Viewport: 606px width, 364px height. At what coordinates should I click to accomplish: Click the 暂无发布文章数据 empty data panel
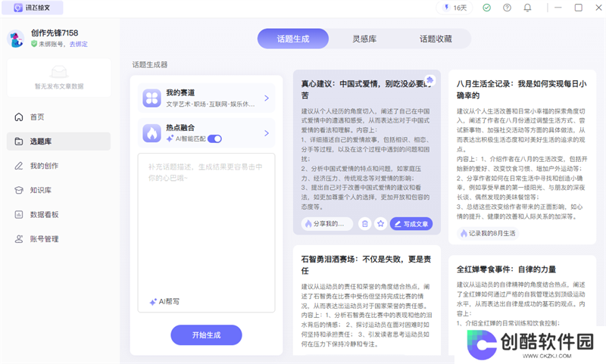(x=59, y=78)
